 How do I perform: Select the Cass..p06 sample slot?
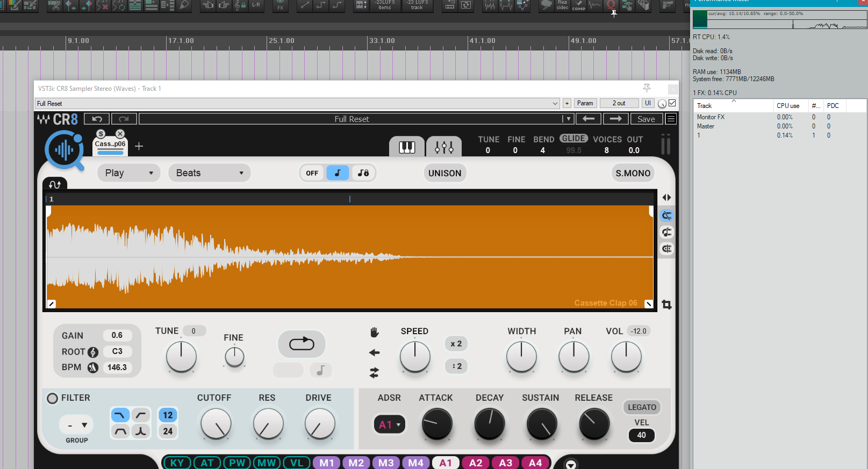click(x=110, y=144)
